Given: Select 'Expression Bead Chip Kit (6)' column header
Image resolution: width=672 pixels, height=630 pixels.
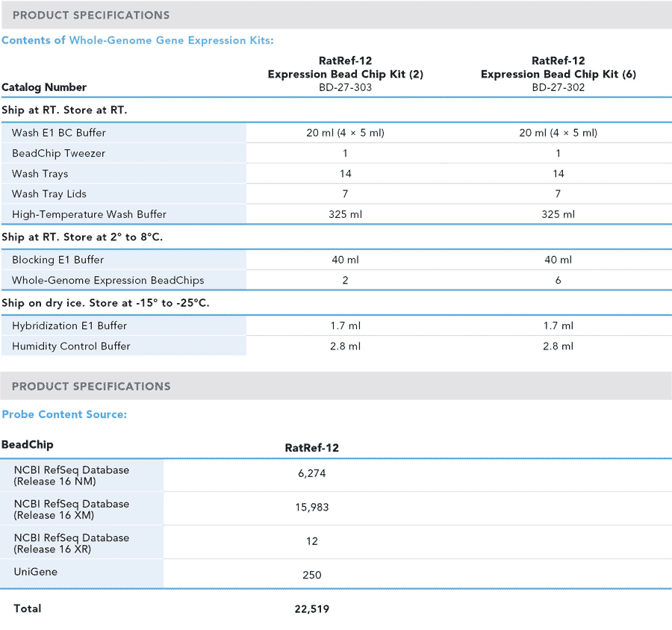Looking at the screenshot, I should pos(558,74).
